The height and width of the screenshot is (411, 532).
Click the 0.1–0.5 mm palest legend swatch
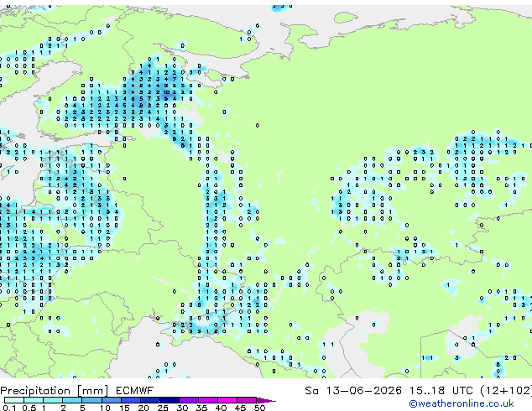pyautogui.click(x=14, y=400)
